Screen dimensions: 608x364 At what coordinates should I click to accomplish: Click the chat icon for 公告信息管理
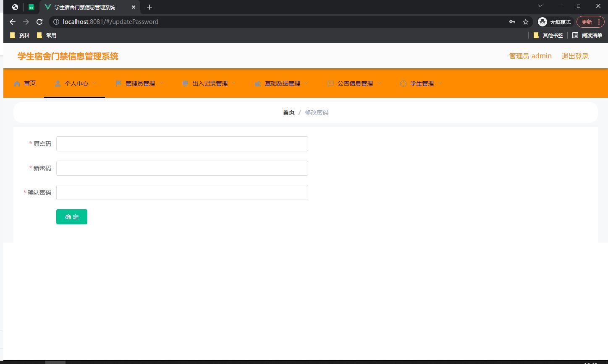[330, 83]
